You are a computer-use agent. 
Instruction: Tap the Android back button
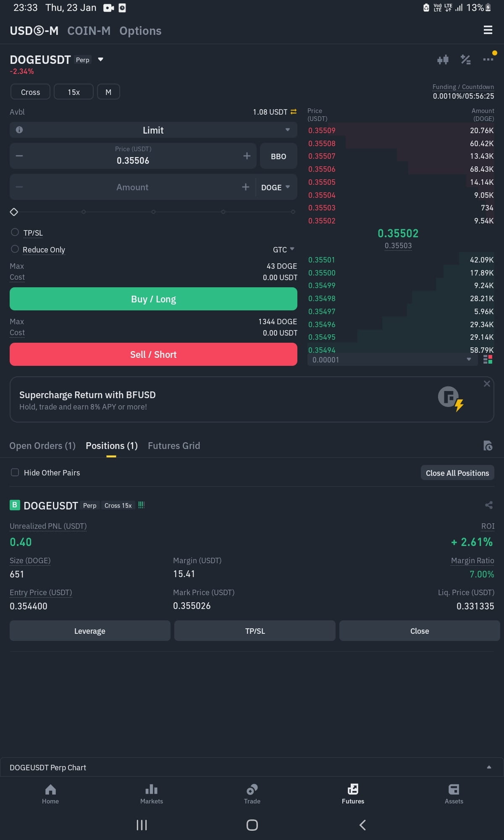click(362, 825)
